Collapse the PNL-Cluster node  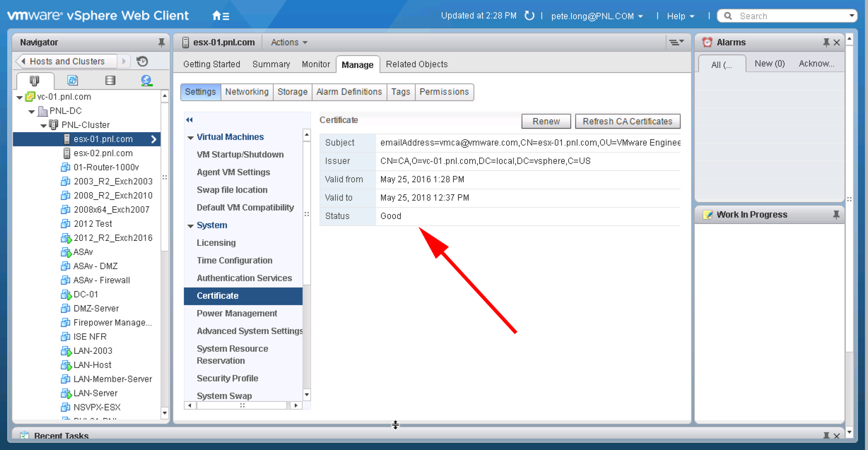tap(43, 125)
